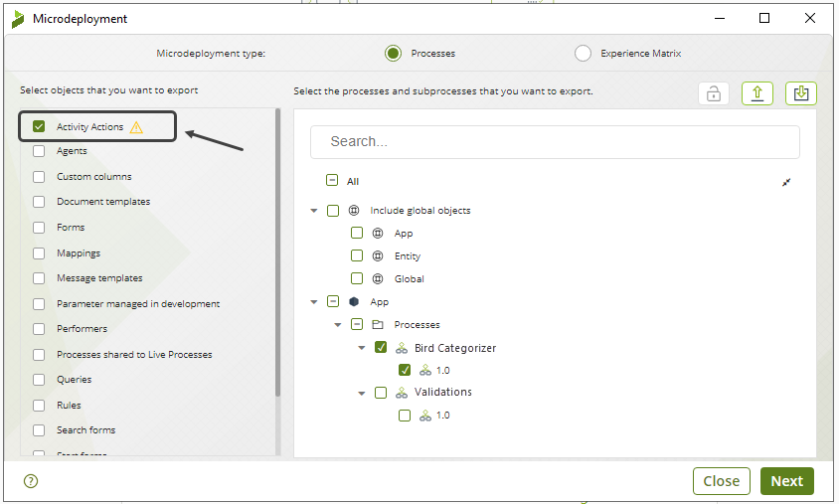Select the Experience Matrix radio button
The width and height of the screenshot is (839, 504).
tap(583, 54)
